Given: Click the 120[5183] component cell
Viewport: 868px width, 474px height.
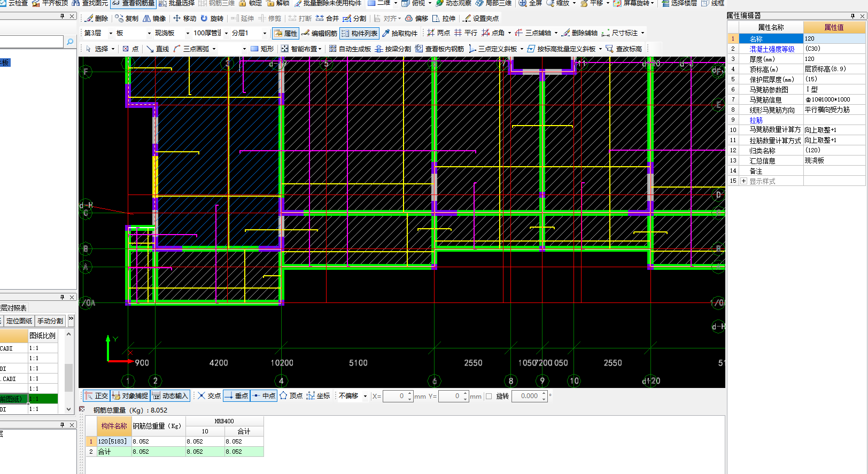Looking at the screenshot, I should coord(113,441).
